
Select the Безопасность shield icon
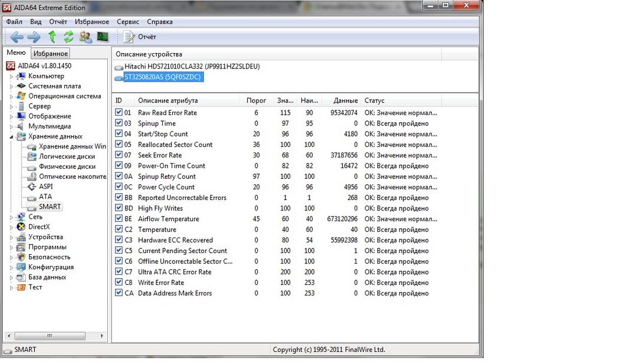point(21,257)
